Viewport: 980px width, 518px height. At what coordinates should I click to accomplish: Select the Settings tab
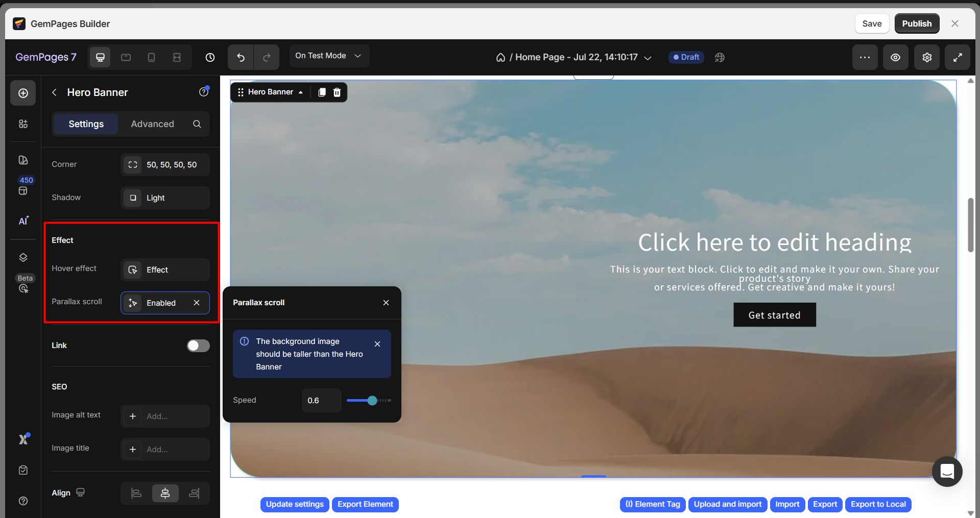coord(86,124)
